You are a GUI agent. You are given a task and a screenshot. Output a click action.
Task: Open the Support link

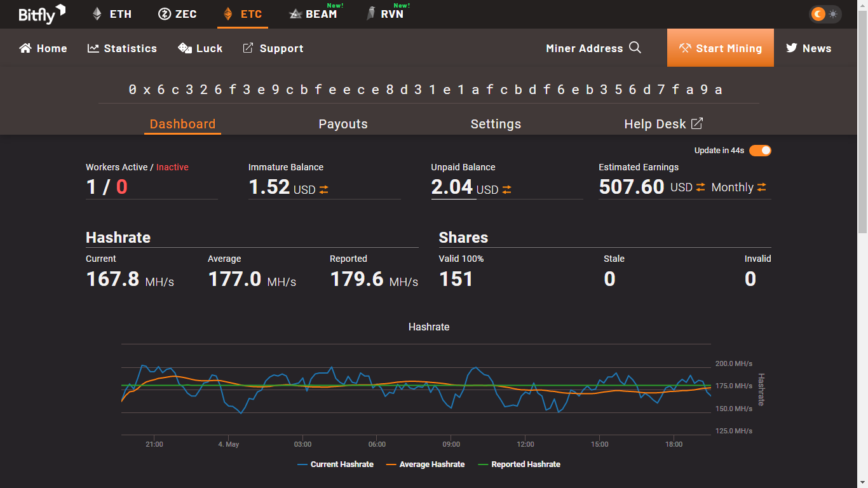[273, 48]
